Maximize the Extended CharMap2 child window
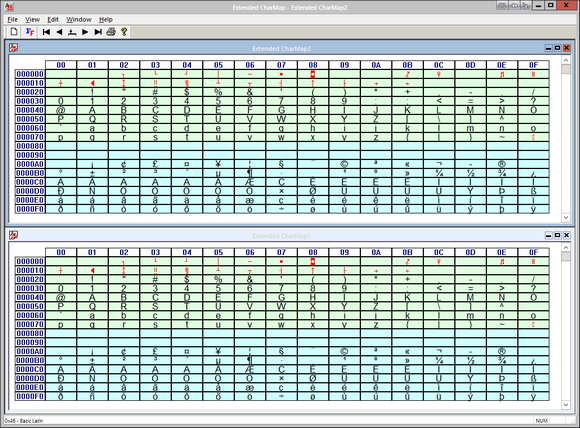This screenshot has height=428, width=580. click(x=557, y=48)
